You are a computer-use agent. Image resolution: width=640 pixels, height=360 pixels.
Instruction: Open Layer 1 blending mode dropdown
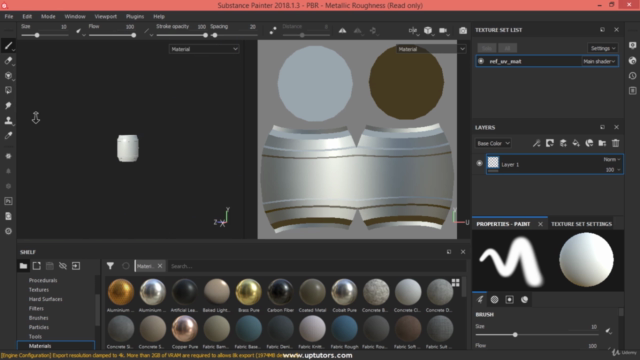click(x=612, y=159)
